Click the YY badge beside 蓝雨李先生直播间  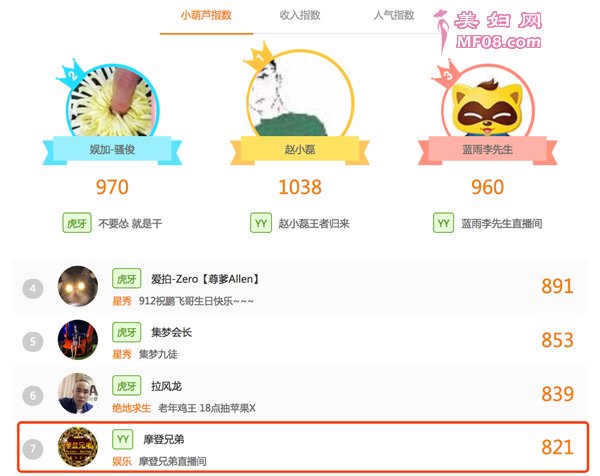pyautogui.click(x=443, y=223)
